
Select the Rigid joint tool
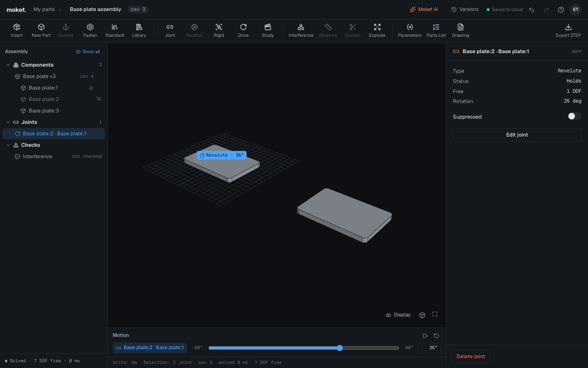pos(219,31)
